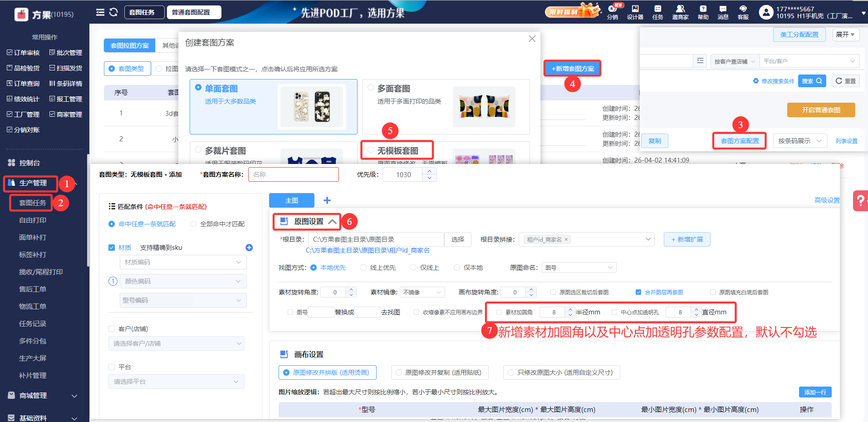The image size is (868, 422).
Task: Open 原图命名 图号 dropdown
Action: click(579, 268)
